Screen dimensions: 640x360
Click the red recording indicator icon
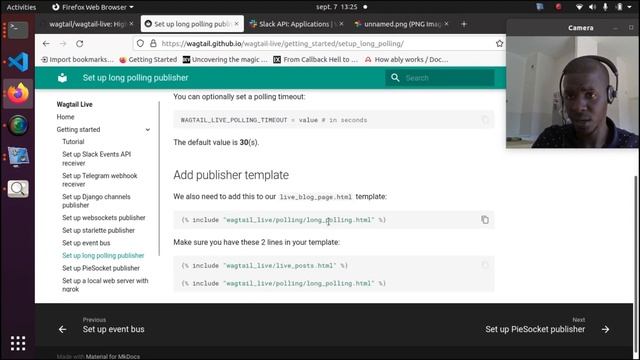(558, 7)
